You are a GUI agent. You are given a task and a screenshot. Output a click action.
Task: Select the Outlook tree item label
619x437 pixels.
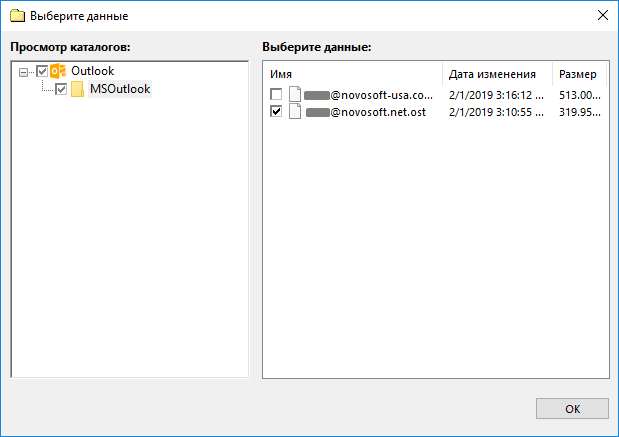(92, 71)
